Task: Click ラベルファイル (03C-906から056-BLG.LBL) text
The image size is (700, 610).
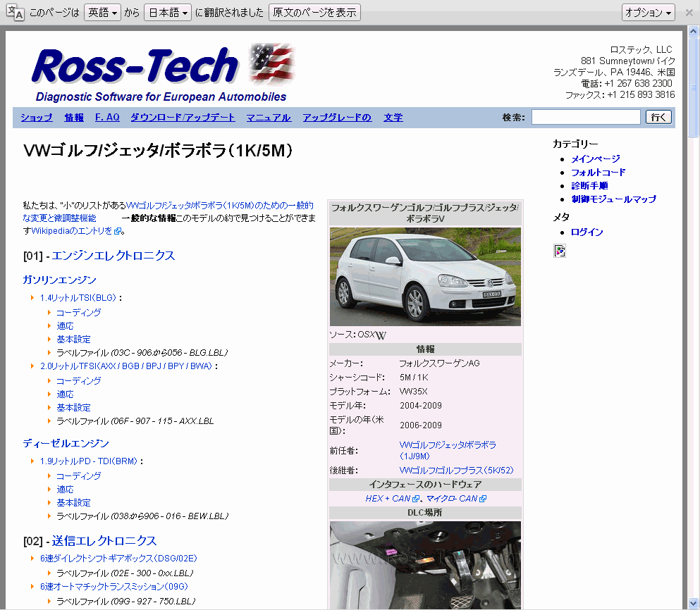Action: tap(142, 352)
